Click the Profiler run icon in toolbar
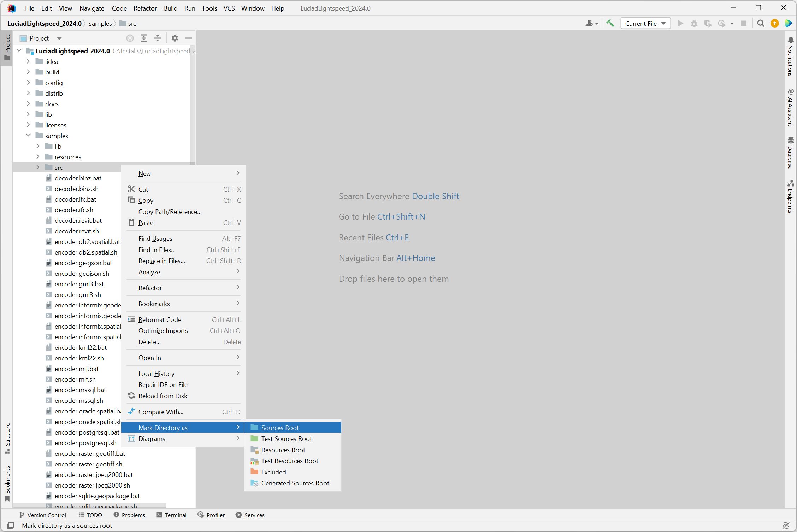This screenshot has height=532, width=797. pyautogui.click(x=722, y=23)
